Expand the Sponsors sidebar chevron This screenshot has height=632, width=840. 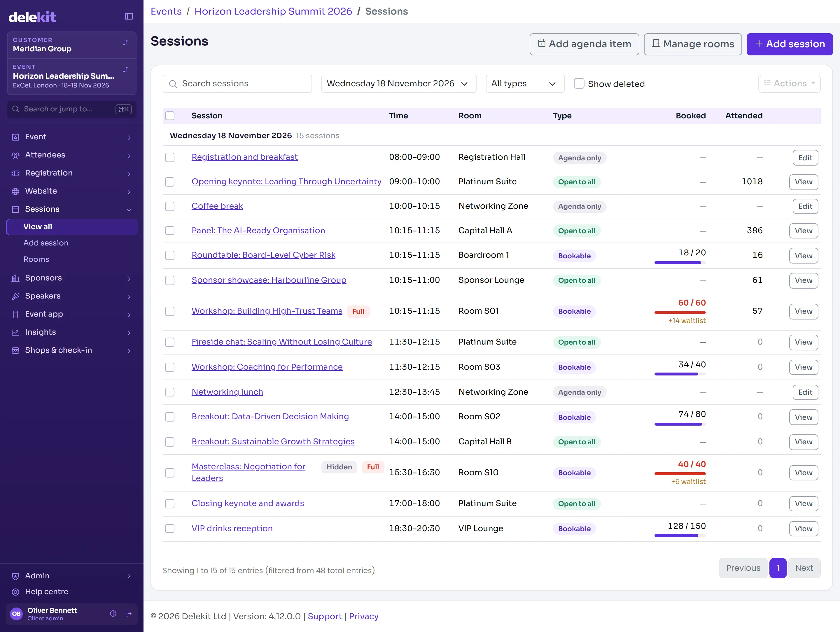(x=129, y=278)
